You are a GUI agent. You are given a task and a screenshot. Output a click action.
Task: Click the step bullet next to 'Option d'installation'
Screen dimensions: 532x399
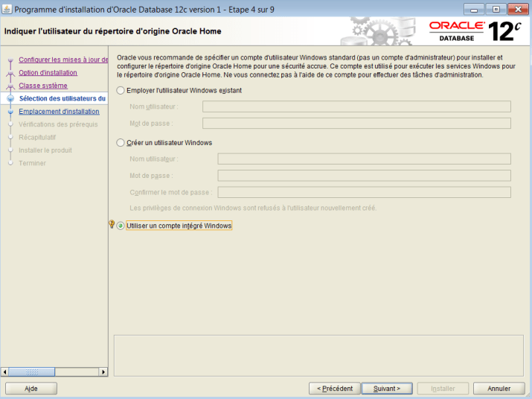click(10, 73)
